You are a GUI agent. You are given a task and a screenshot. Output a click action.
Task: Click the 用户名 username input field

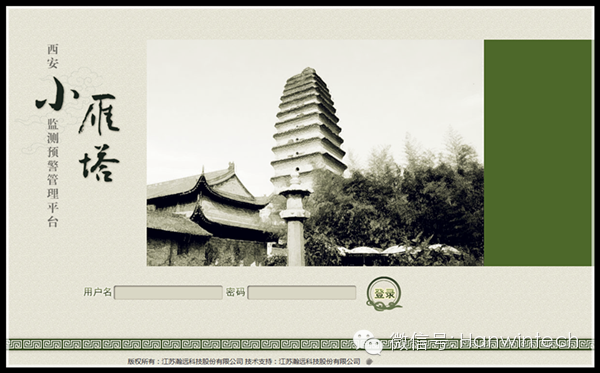point(168,293)
